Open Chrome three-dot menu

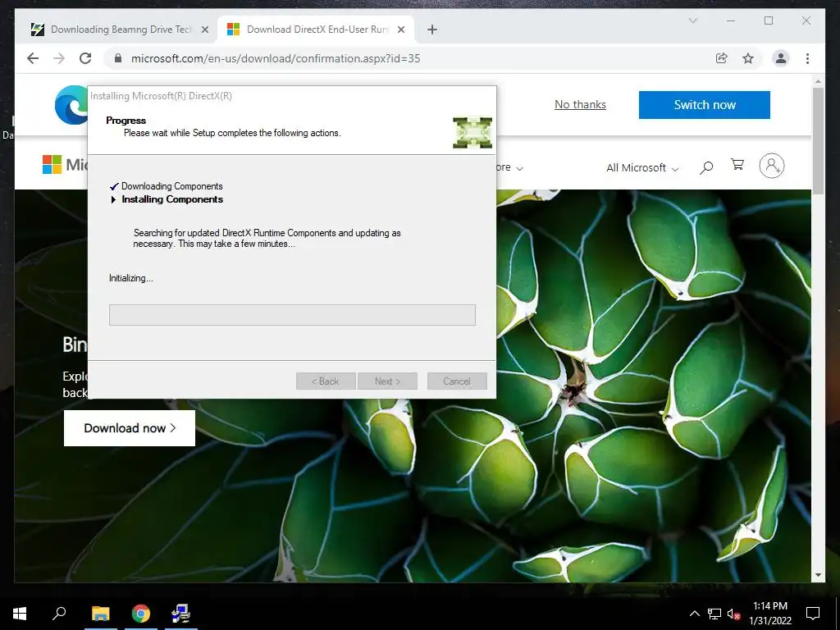(807, 58)
